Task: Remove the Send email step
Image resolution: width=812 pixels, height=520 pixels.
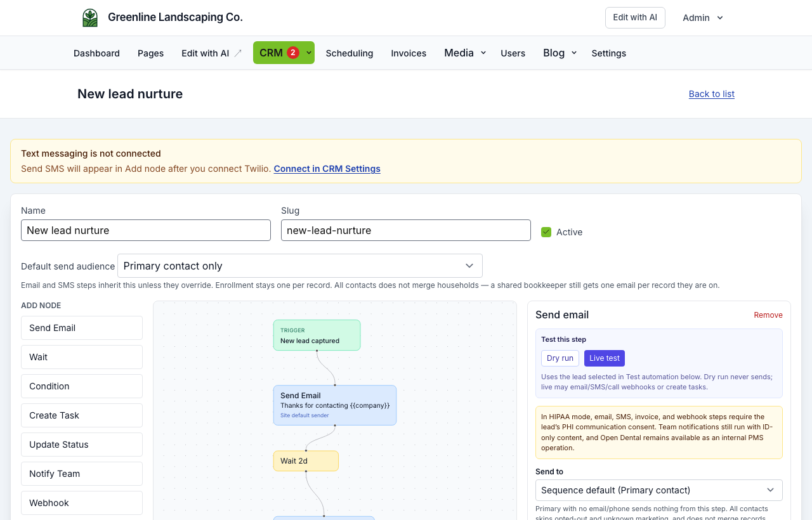Action: [x=768, y=315]
